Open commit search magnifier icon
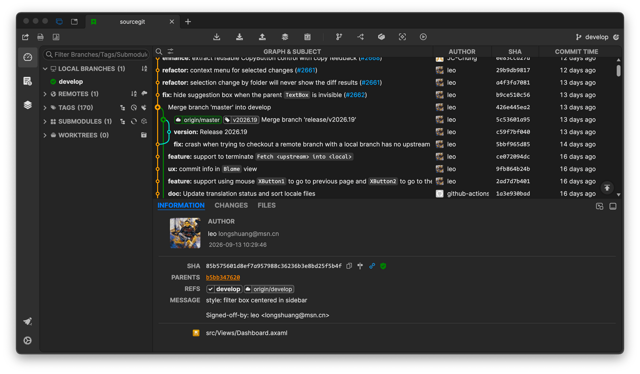Screen dimensions: 640x374 pos(159,51)
